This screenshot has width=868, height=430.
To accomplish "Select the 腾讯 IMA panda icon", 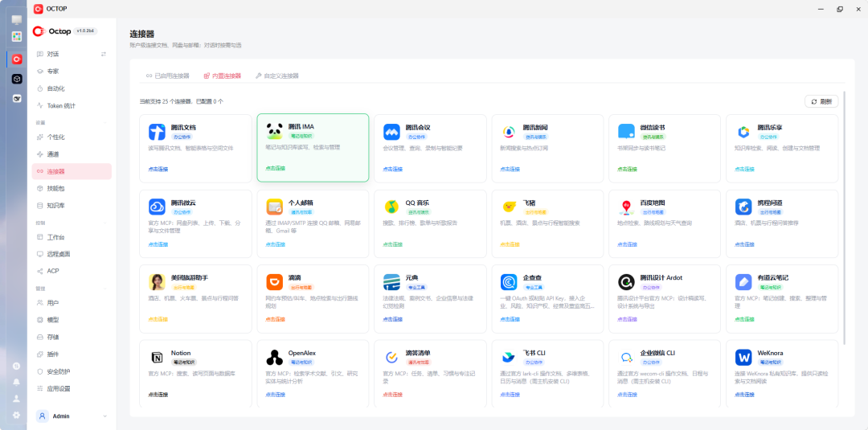I will click(x=275, y=131).
